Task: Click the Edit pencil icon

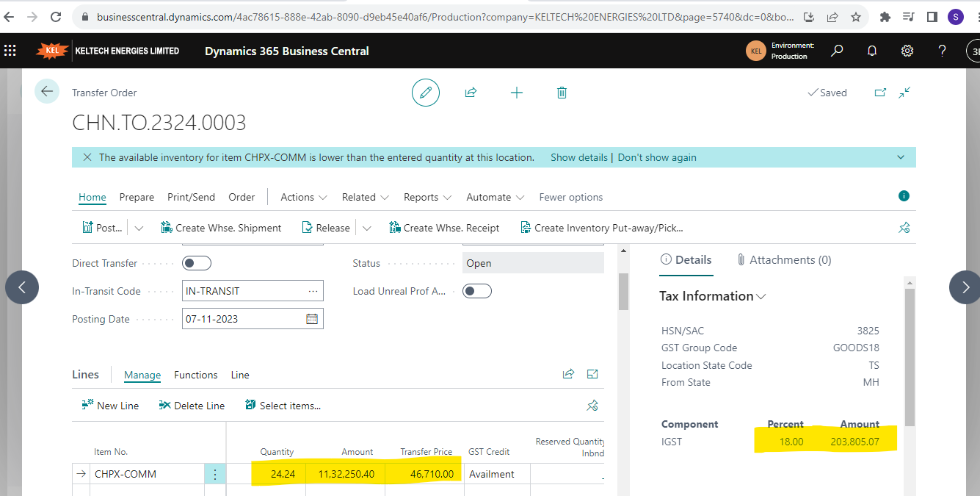Action: (x=426, y=92)
